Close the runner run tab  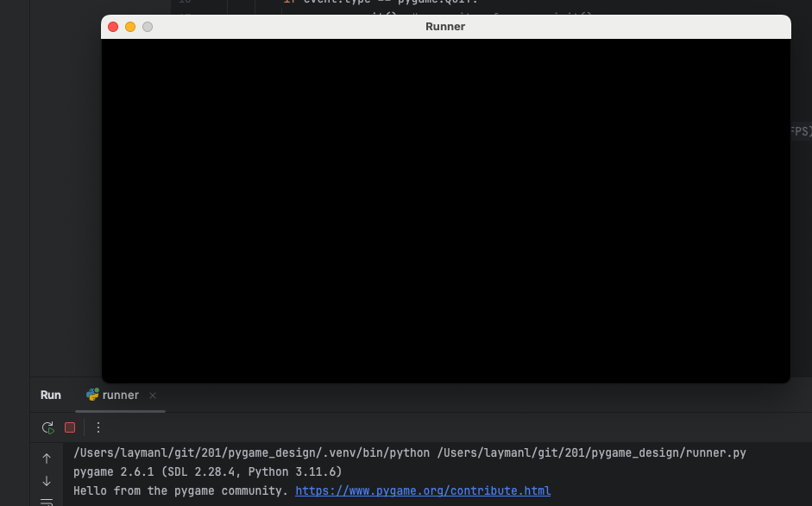click(x=153, y=395)
